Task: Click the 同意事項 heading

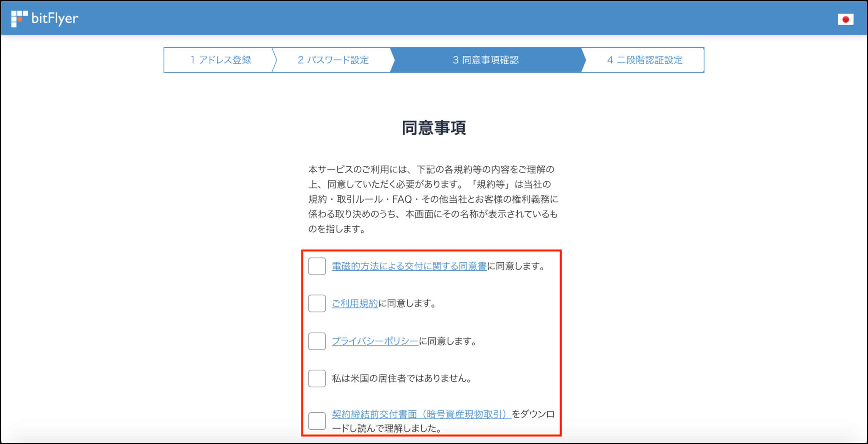Action: [434, 128]
